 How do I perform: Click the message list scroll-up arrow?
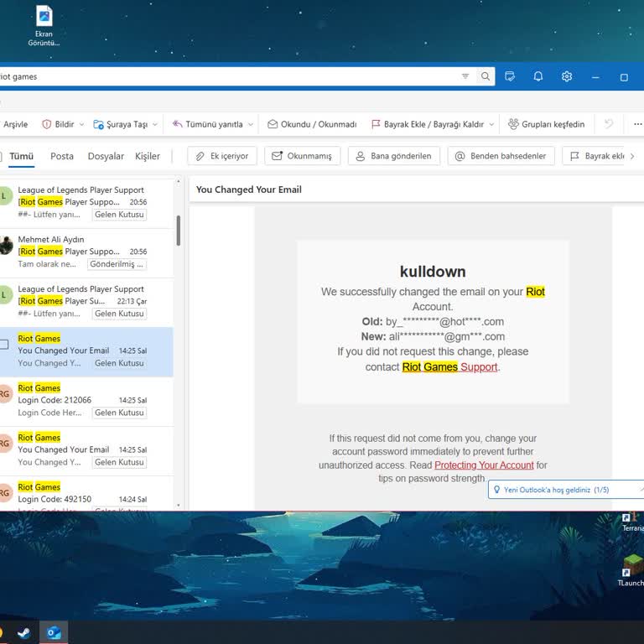pos(179,181)
